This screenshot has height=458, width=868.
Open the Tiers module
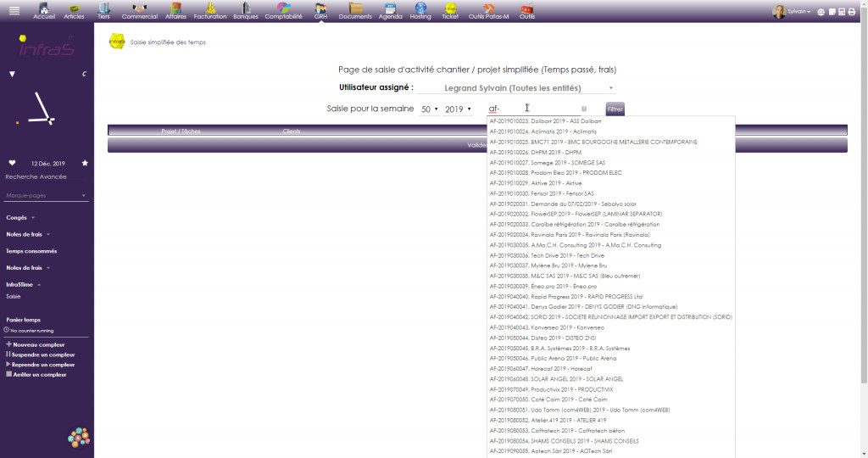click(x=103, y=11)
